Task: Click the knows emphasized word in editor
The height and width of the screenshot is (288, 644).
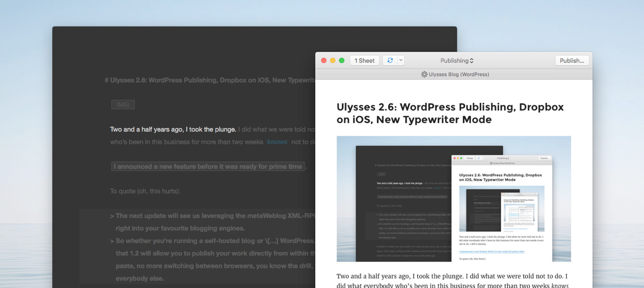Action: [x=277, y=142]
